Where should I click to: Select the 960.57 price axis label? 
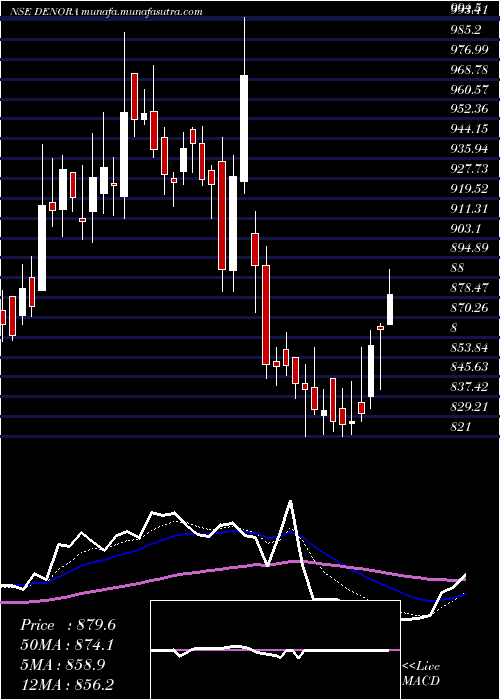click(470, 90)
